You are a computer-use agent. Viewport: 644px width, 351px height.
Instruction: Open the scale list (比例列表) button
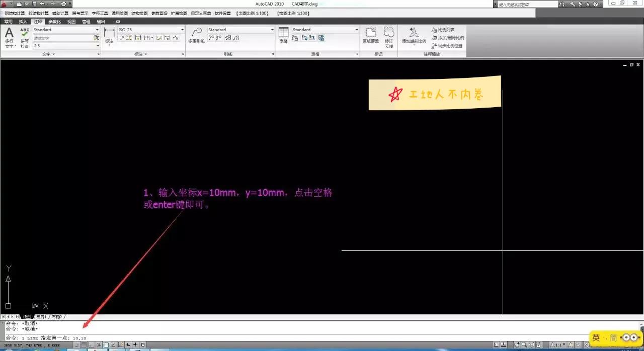pos(443,30)
